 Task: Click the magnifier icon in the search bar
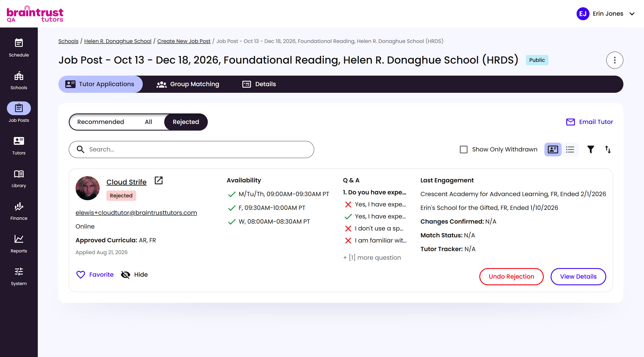(x=80, y=149)
